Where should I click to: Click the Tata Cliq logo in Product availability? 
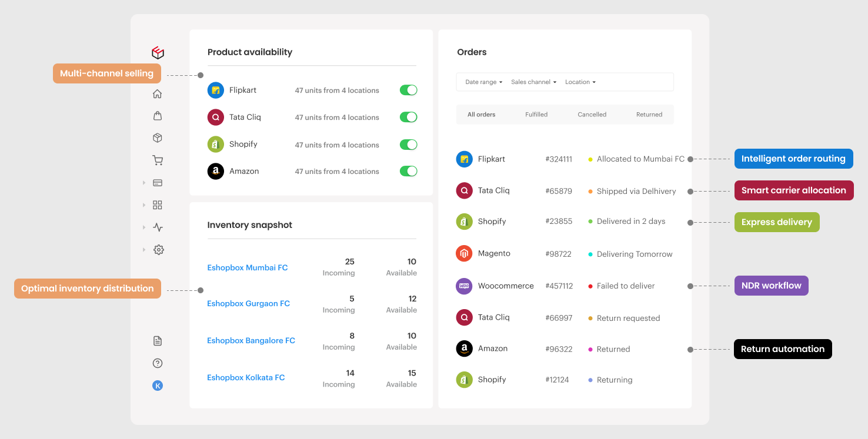click(216, 117)
